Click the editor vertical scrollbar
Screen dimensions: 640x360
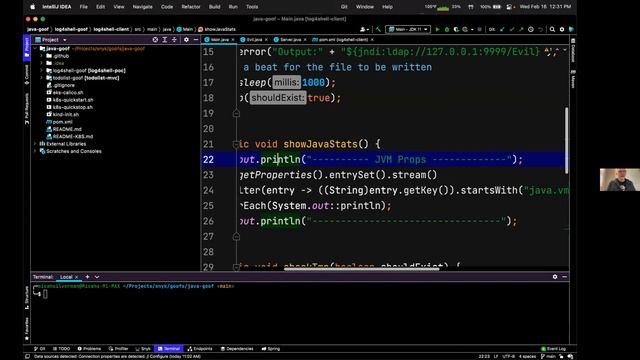click(567, 140)
